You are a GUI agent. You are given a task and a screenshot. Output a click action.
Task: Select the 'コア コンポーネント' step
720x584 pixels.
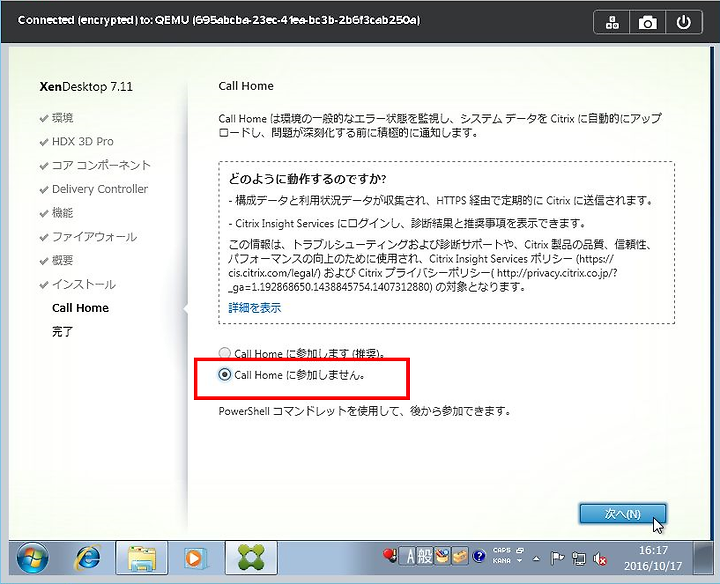(x=101, y=165)
